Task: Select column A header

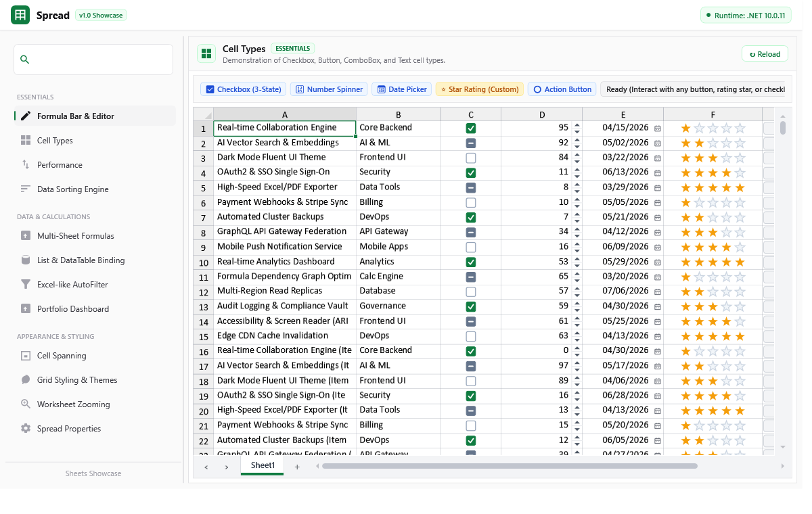Action: point(285,114)
